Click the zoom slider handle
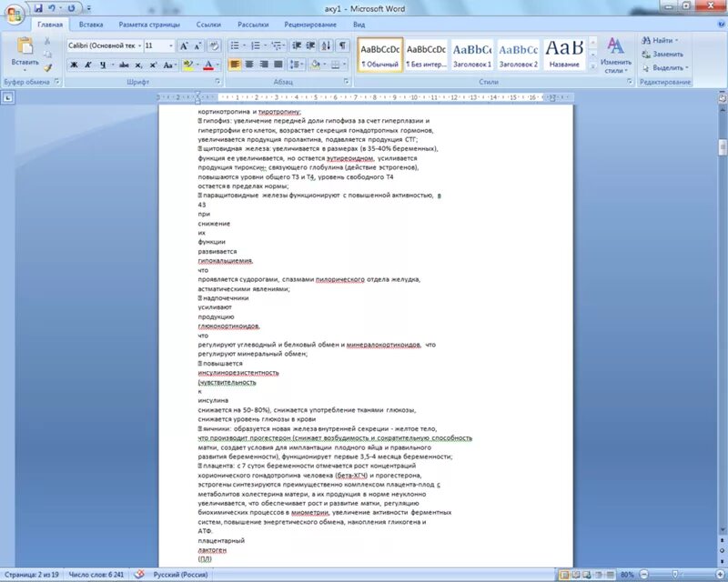The image size is (728, 582). 675,575
